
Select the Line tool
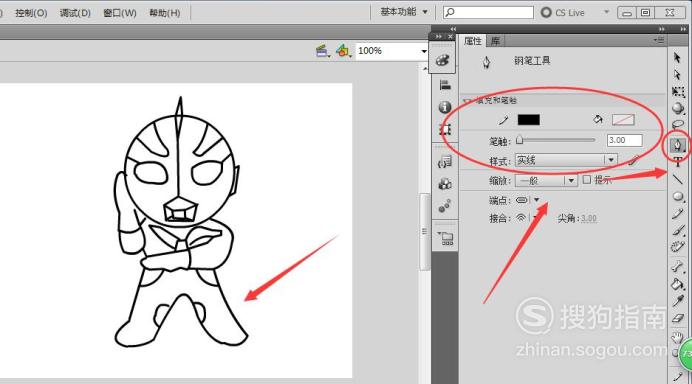pos(678,179)
